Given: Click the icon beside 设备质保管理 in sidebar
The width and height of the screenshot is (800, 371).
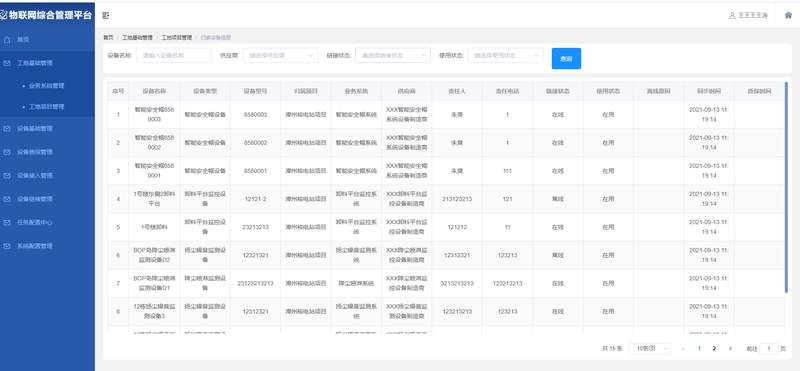Looking at the screenshot, I should point(7,152).
